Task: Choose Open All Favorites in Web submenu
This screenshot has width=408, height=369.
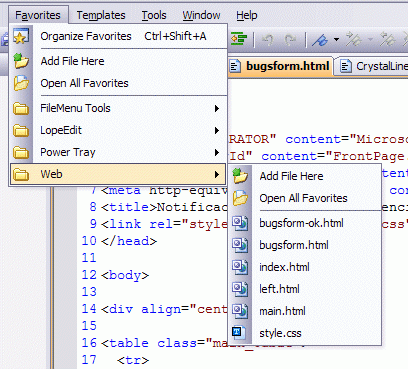Action: 305,198
